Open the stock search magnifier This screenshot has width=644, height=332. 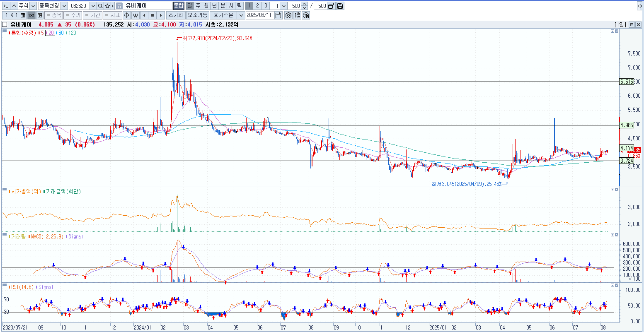(100, 6)
